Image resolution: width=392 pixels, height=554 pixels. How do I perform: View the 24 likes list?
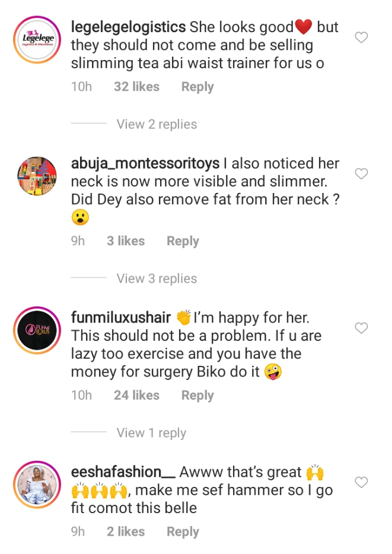point(136,395)
